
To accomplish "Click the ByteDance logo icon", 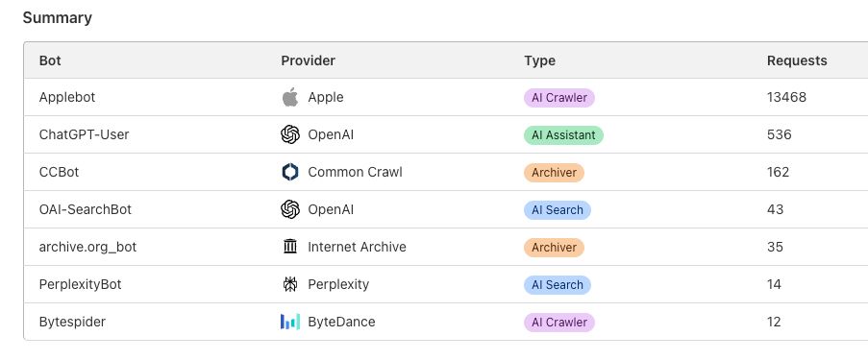I will 290,322.
